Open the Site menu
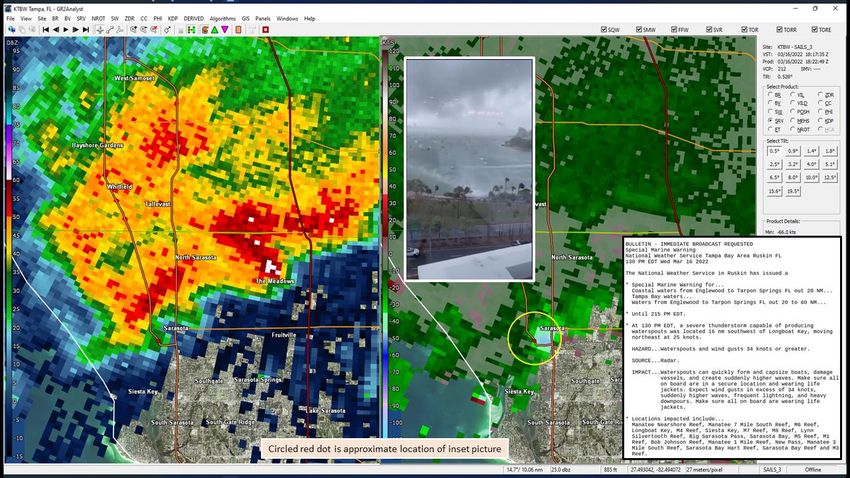Image resolution: width=850 pixels, height=478 pixels. coord(42,18)
